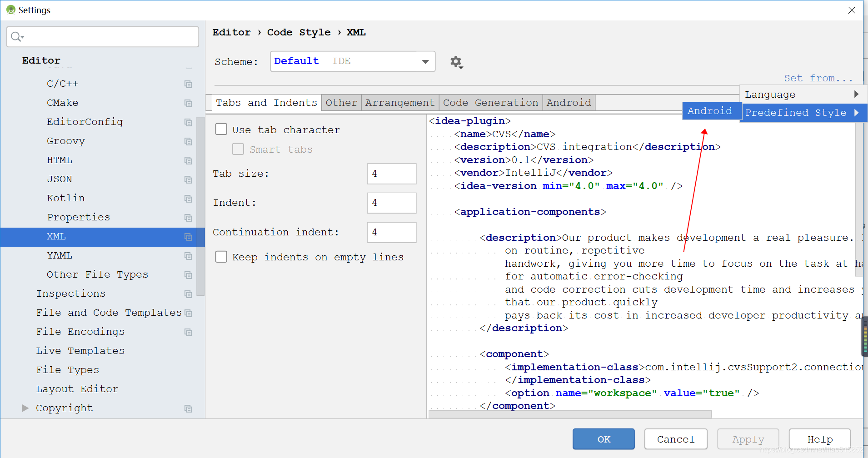Click inside the Tab size field

(391, 174)
